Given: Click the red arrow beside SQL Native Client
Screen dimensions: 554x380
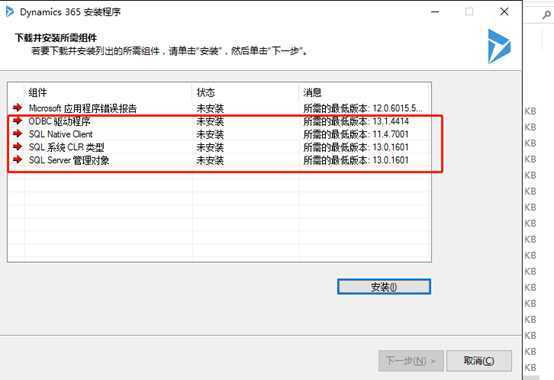Looking at the screenshot, I should click(x=17, y=133).
